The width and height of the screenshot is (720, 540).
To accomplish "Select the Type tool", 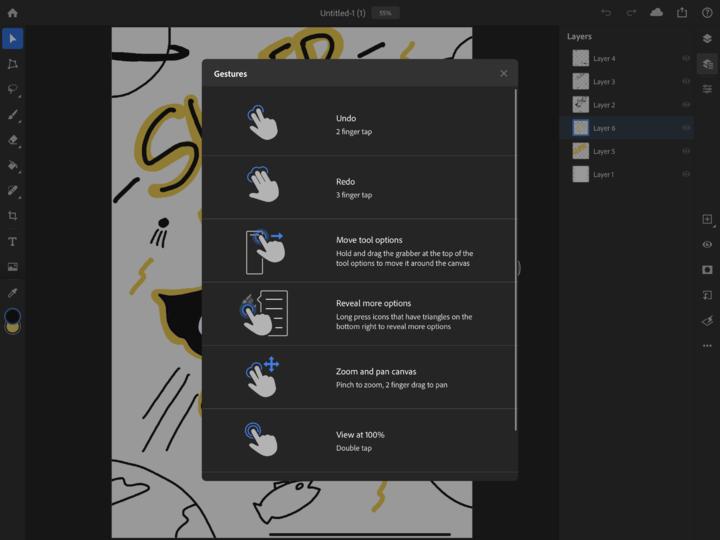I will click(13, 241).
